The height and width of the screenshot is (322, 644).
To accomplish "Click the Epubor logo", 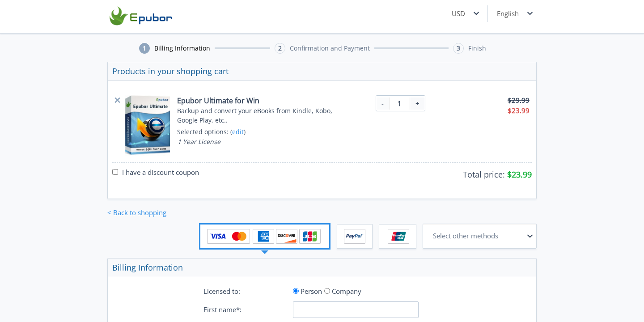I will pos(141,16).
